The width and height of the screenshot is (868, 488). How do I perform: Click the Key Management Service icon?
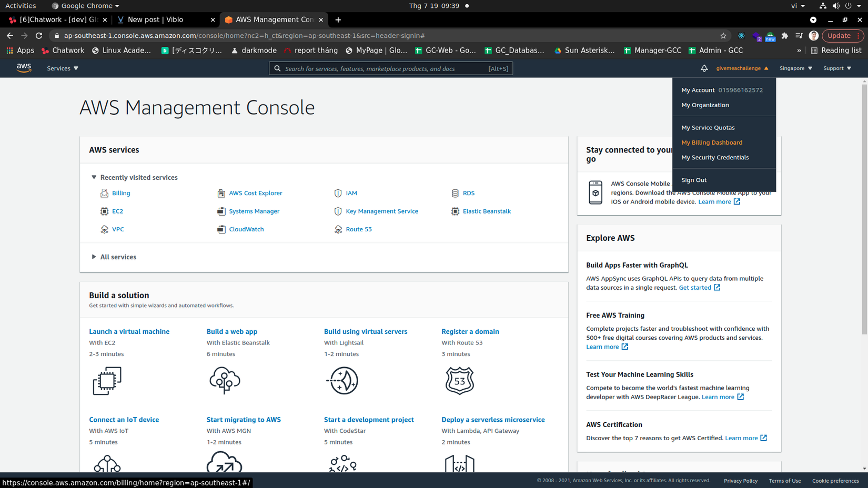(x=338, y=211)
